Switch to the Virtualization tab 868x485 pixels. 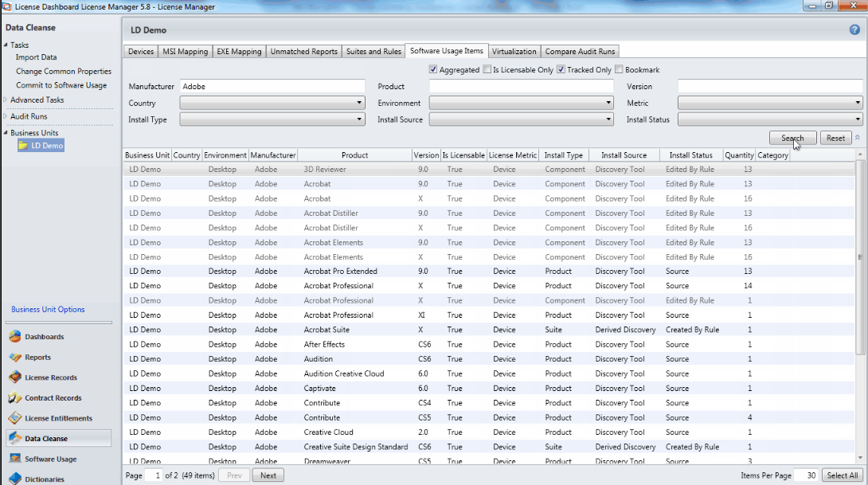514,52
